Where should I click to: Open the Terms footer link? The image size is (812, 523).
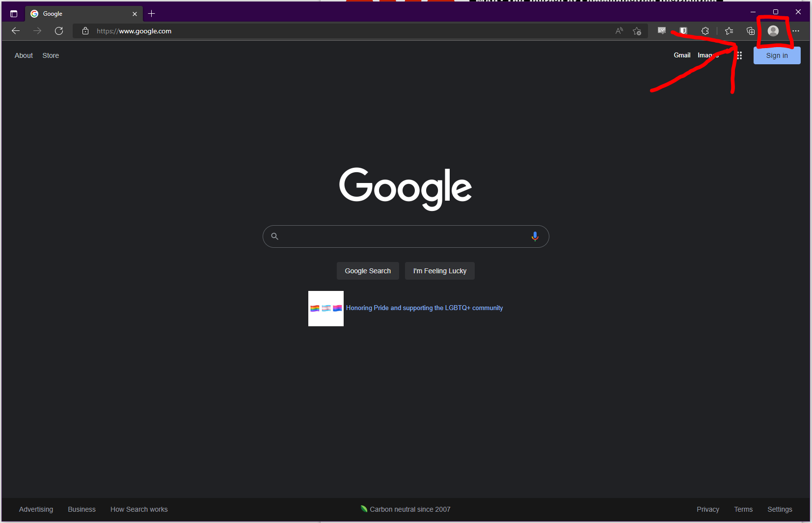pos(743,509)
